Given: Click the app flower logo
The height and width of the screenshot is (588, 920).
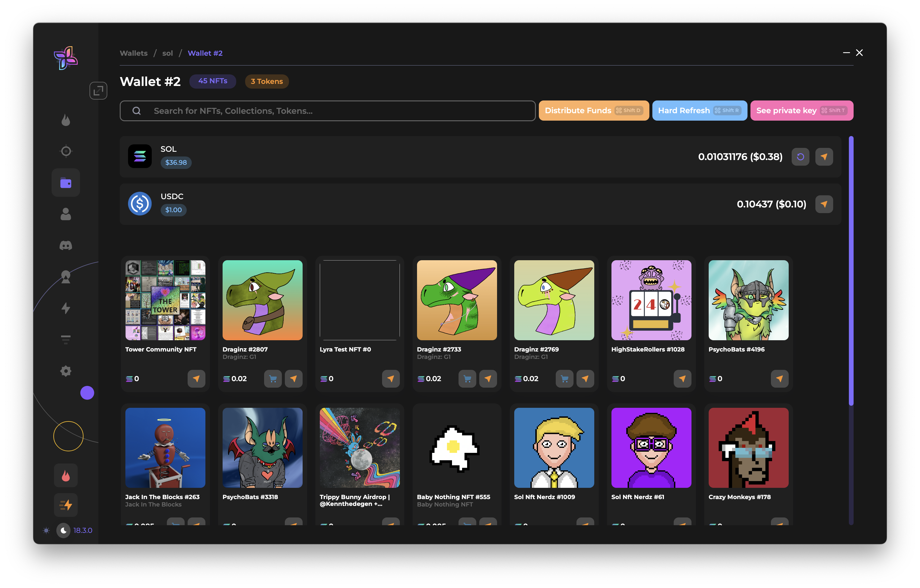Looking at the screenshot, I should coord(66,58).
